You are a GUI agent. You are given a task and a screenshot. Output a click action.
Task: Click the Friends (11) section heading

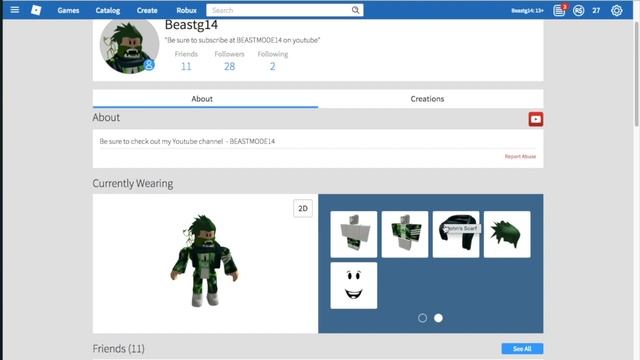[118, 349]
